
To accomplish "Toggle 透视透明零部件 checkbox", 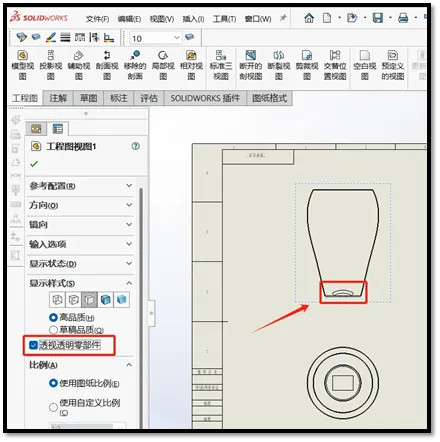I will click(33, 345).
